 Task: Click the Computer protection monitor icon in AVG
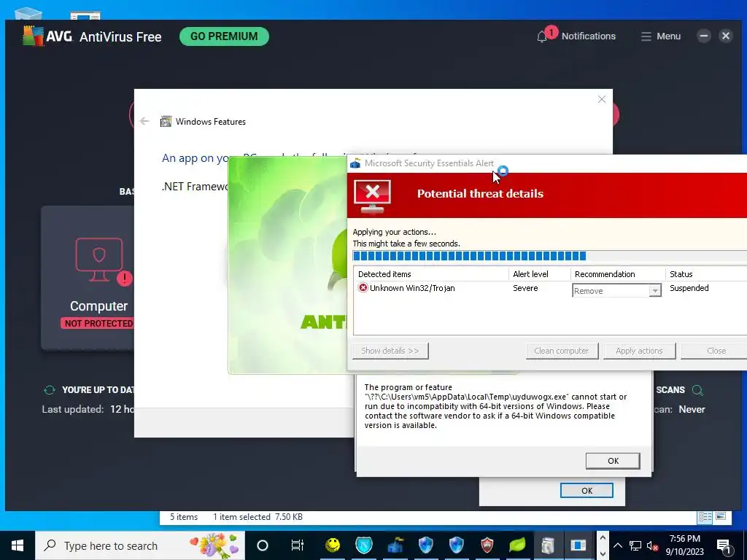[x=99, y=260]
